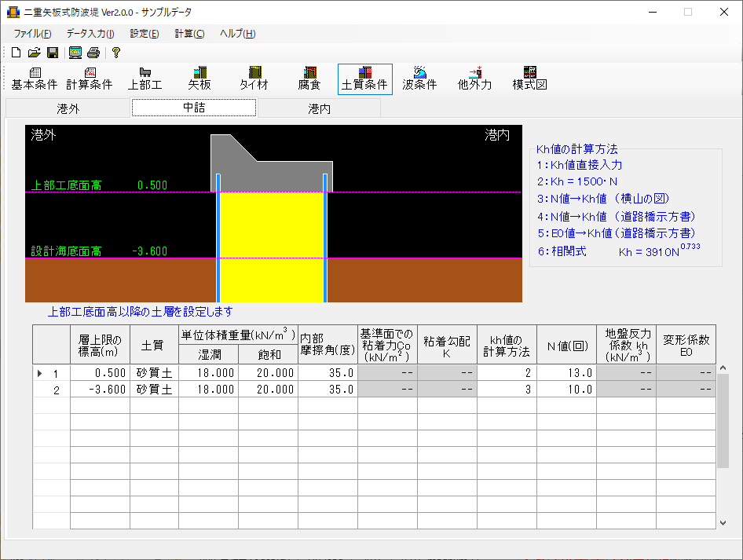Screen dimensions: 743x560
Task: Select row 1 header in soil table
Action: click(x=52, y=373)
